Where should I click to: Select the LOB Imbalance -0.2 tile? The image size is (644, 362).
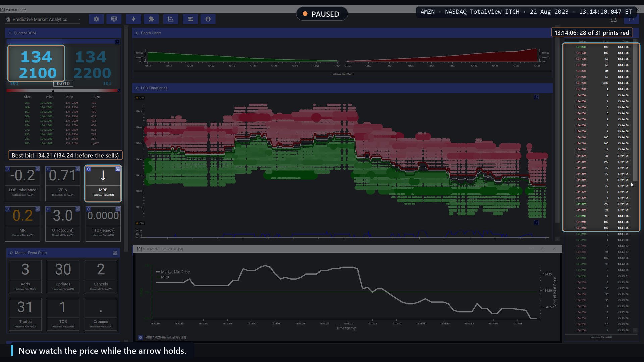[22, 183]
